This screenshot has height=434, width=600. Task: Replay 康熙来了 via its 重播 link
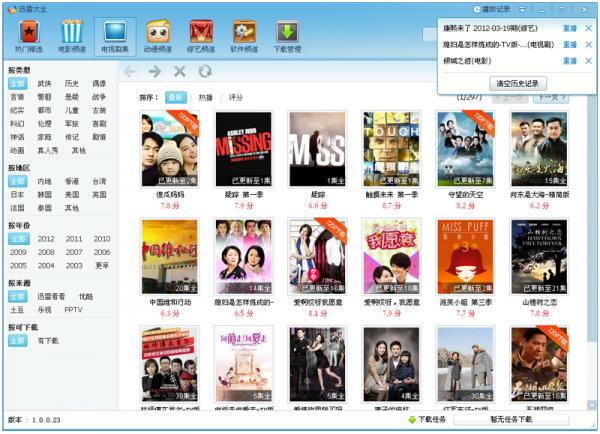tap(570, 28)
